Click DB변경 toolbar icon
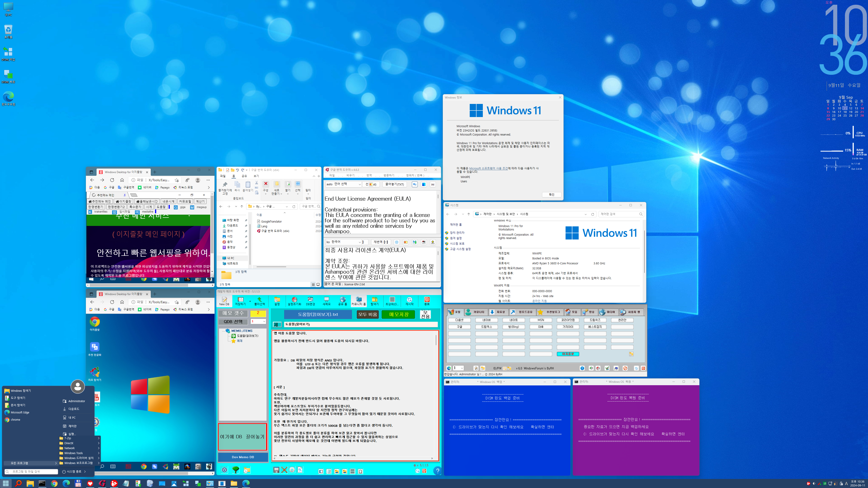The image size is (868, 488). pyautogui.click(x=310, y=301)
